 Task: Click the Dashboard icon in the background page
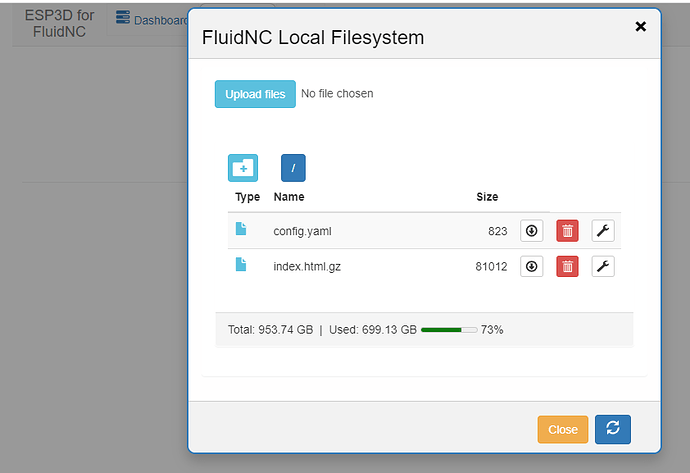123,18
